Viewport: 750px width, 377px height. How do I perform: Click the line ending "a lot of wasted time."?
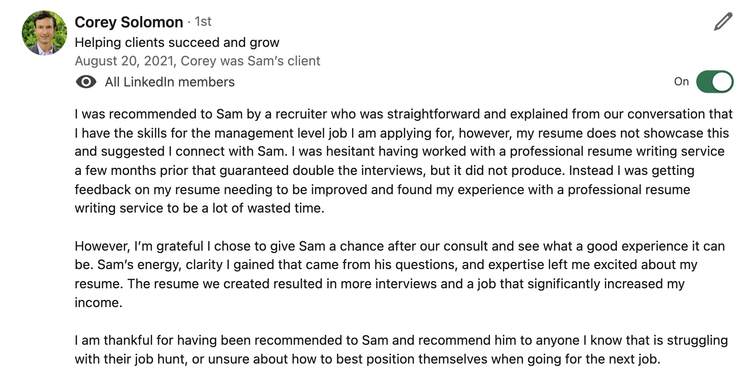pos(199,209)
